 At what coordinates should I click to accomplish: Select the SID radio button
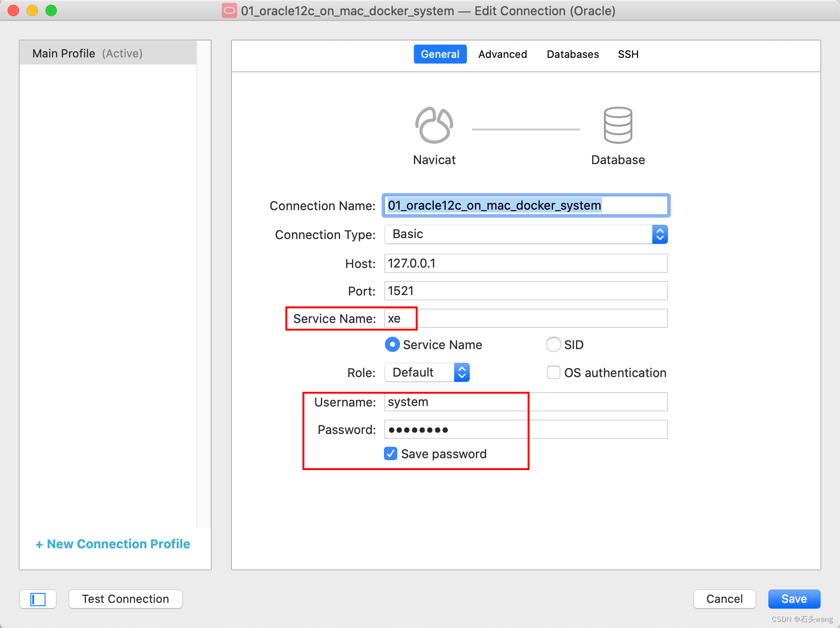(554, 344)
